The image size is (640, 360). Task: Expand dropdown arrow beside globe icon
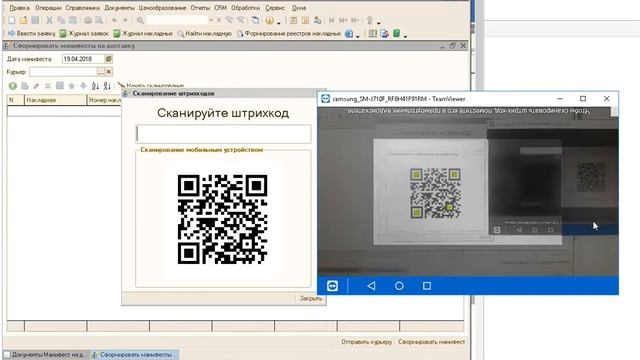click(358, 36)
